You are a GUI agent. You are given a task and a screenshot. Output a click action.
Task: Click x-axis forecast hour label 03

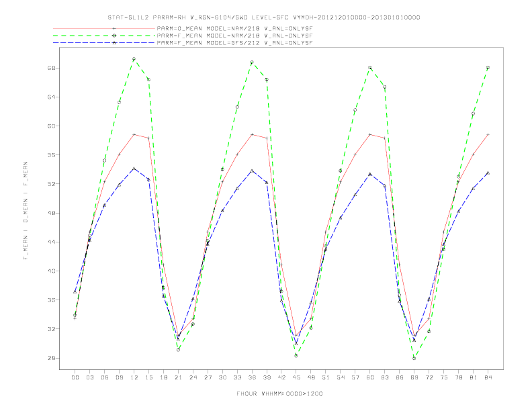(x=89, y=377)
